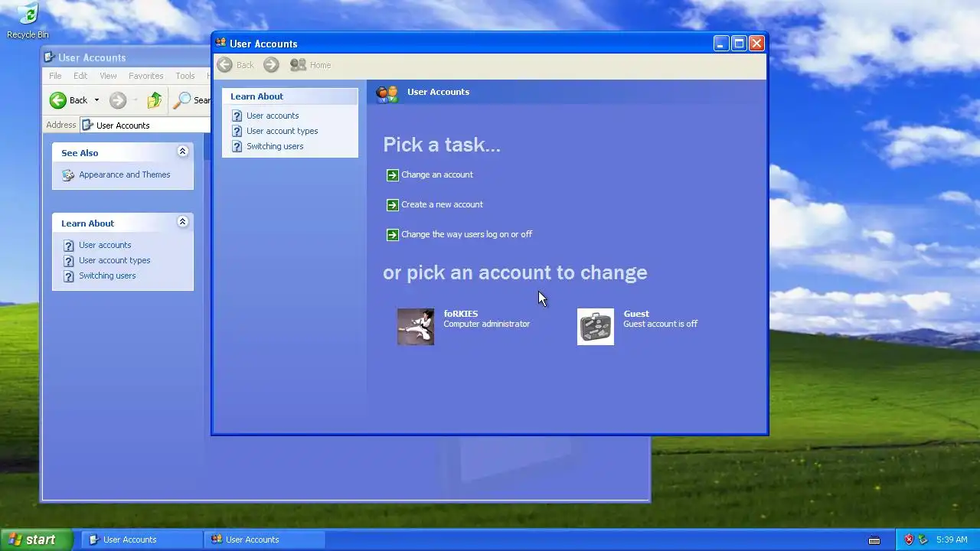Click security shield icon in system tray
Screen dimensions: 980x551
(x=909, y=540)
